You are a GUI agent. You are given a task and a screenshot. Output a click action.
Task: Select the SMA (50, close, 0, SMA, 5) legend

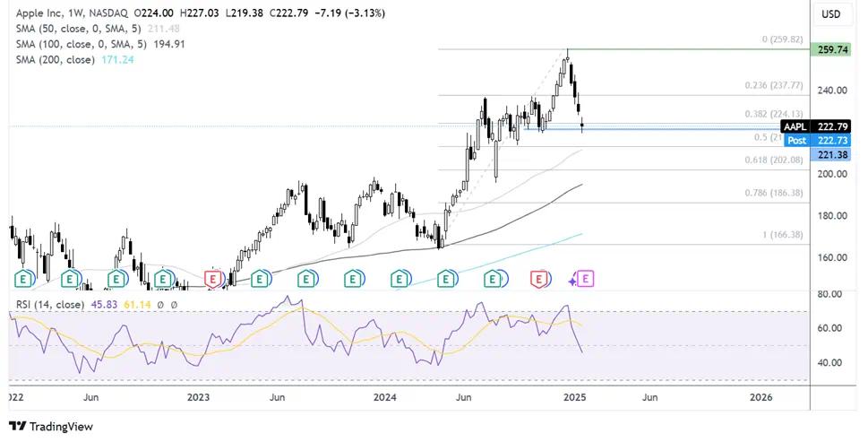pyautogui.click(x=79, y=29)
